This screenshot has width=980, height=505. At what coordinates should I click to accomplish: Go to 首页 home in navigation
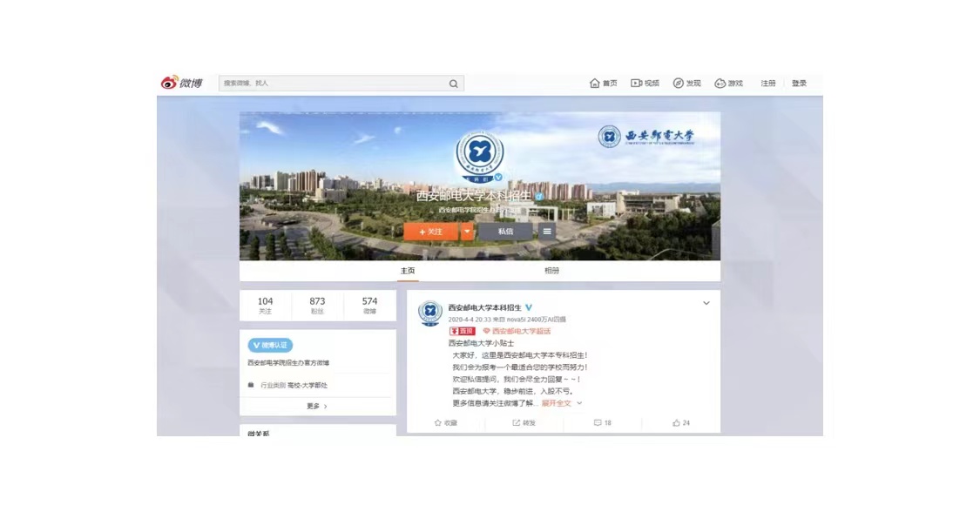click(604, 83)
